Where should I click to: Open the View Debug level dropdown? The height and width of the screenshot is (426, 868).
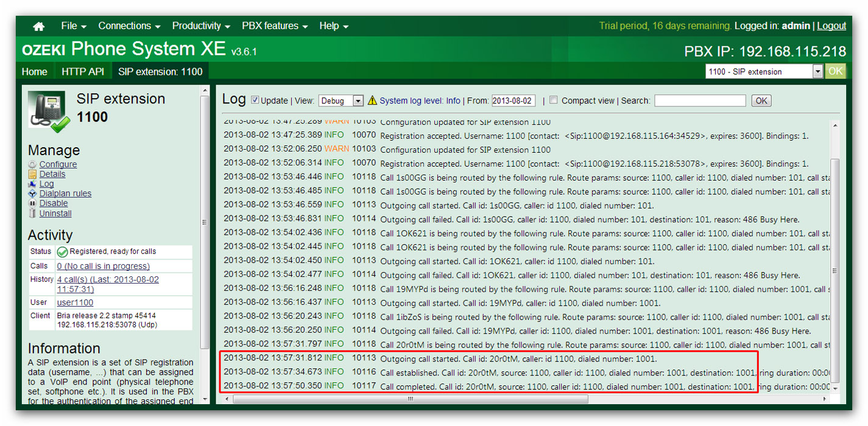click(x=340, y=100)
